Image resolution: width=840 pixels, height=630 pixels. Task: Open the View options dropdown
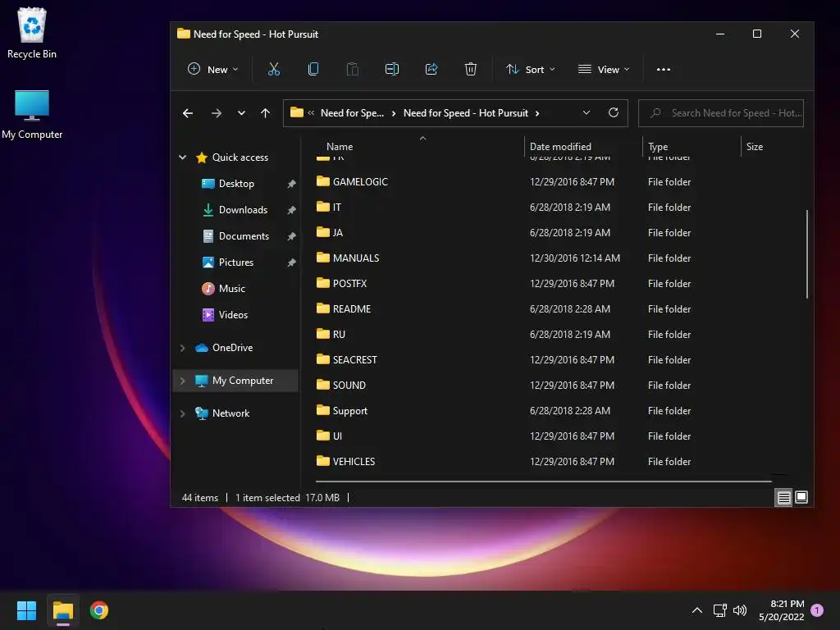coord(604,69)
